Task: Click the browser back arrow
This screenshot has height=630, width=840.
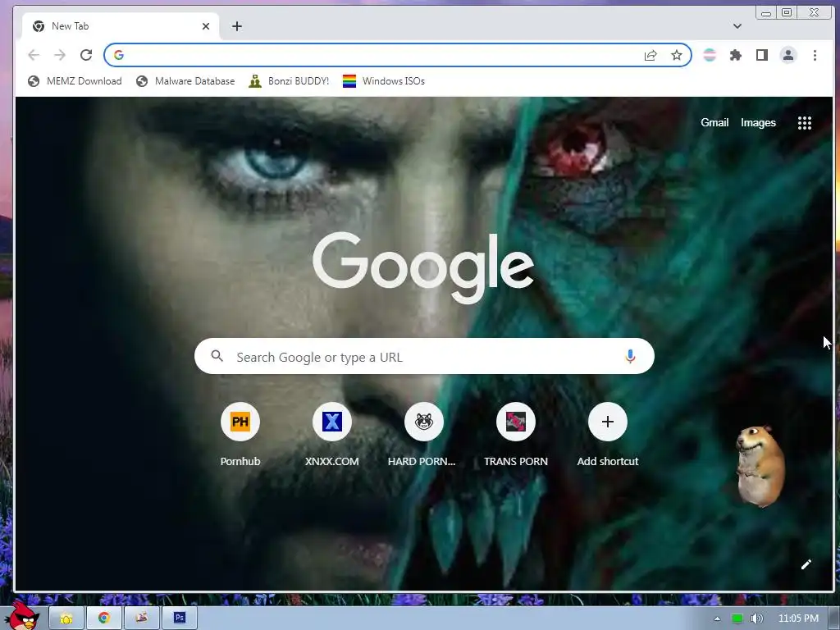Action: pyautogui.click(x=34, y=55)
